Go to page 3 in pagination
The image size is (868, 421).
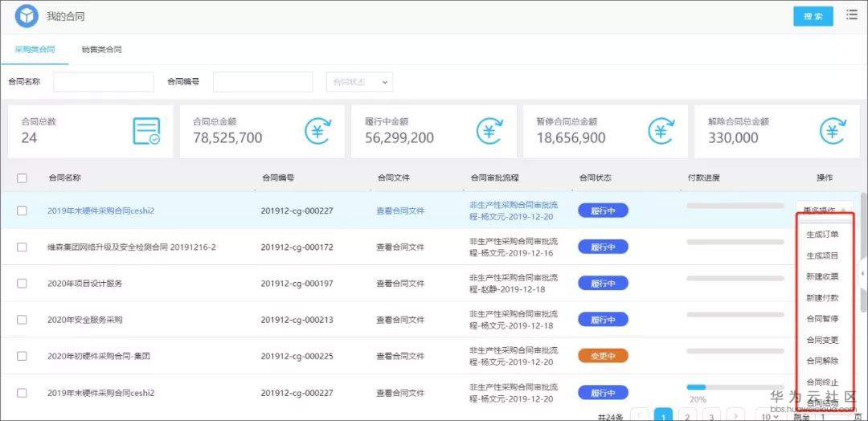[x=710, y=415]
